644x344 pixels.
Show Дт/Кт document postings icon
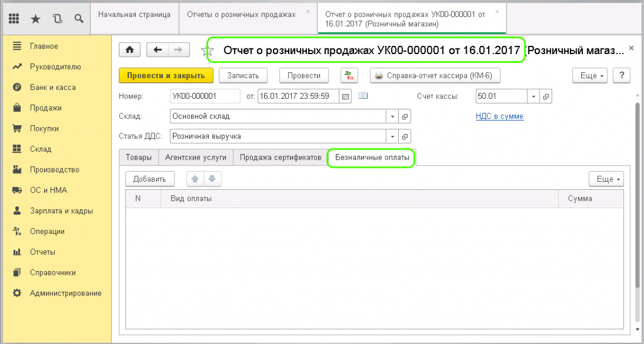tap(349, 75)
